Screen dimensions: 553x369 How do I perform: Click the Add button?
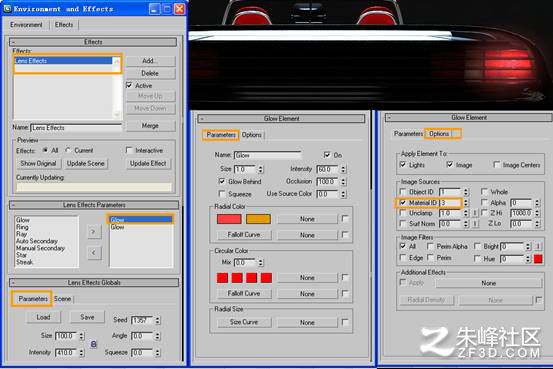click(x=150, y=61)
